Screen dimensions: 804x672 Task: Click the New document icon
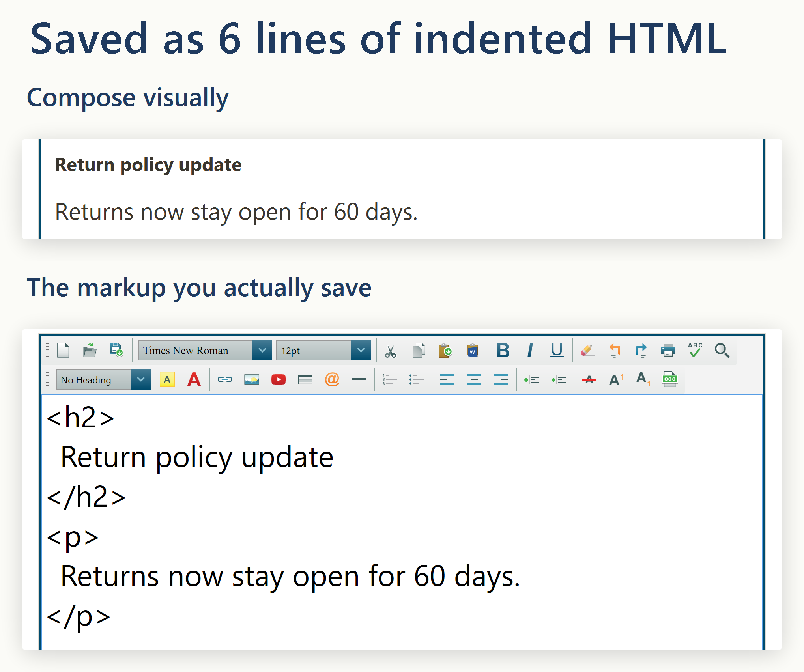pyautogui.click(x=63, y=350)
